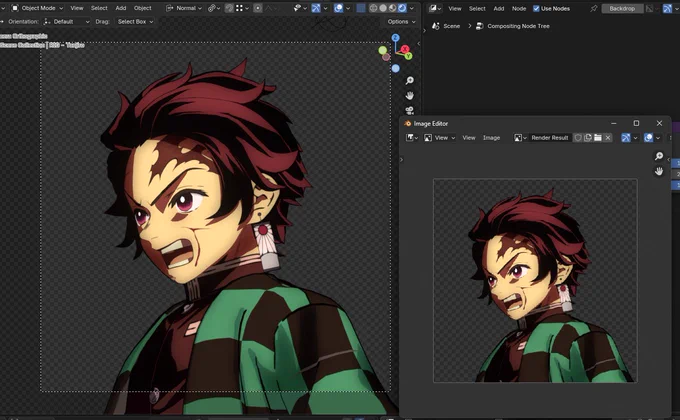
Task: Click the 3D viewport pan hand icon
Action: coord(409,95)
